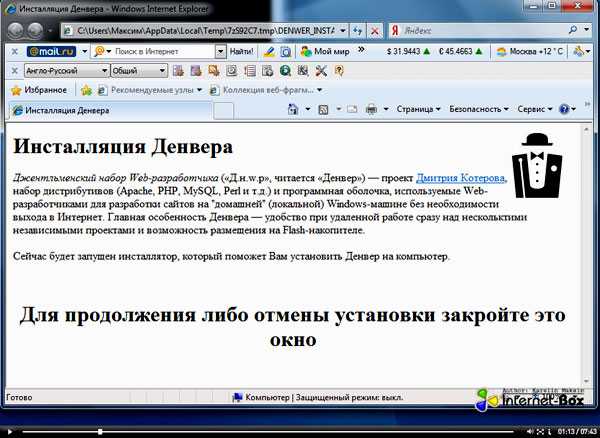Click the browser Forward button
The image size is (600, 438).
click(35, 31)
